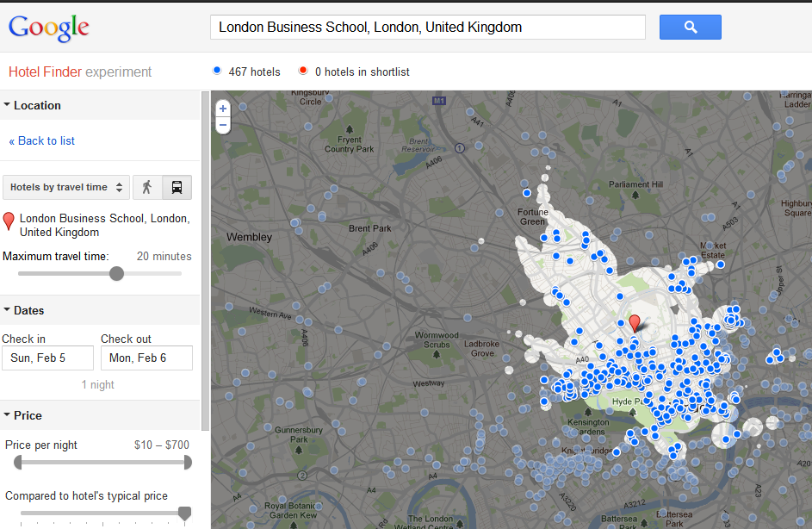Click the Check in date field
This screenshot has height=529, width=812.
47,358
